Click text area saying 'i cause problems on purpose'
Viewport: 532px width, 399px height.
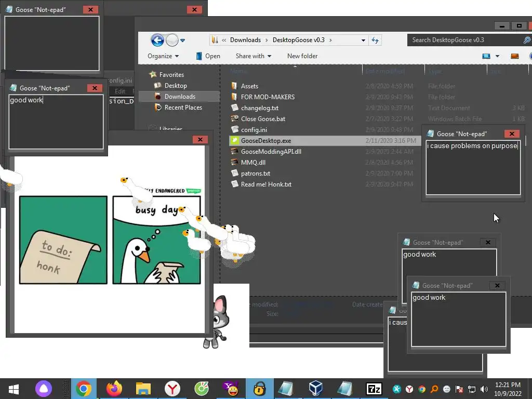(x=473, y=168)
